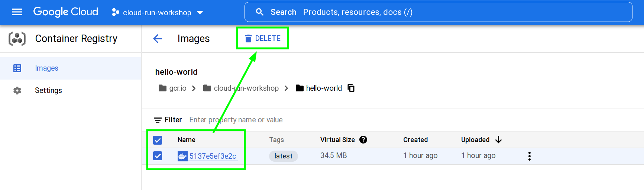The image size is (644, 190).
Task: Open Images in the left sidebar
Action: [46, 68]
